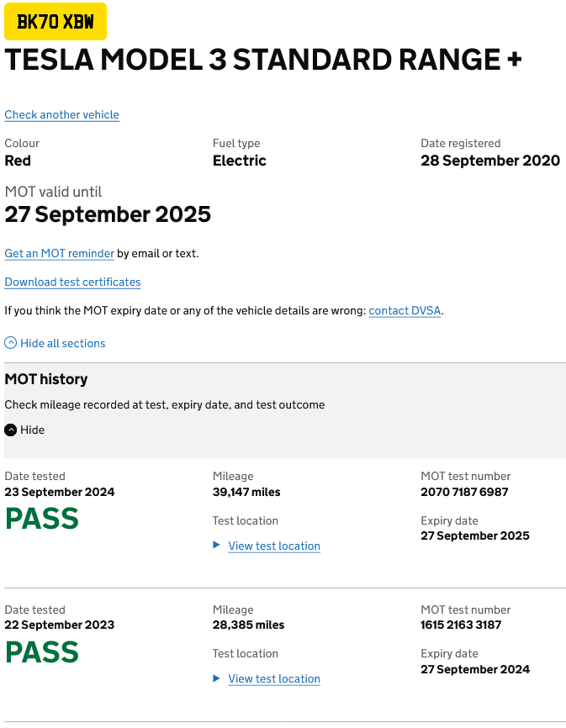Click the yellow BK70 XBW number plate
The height and width of the screenshot is (728, 566).
pos(56,21)
